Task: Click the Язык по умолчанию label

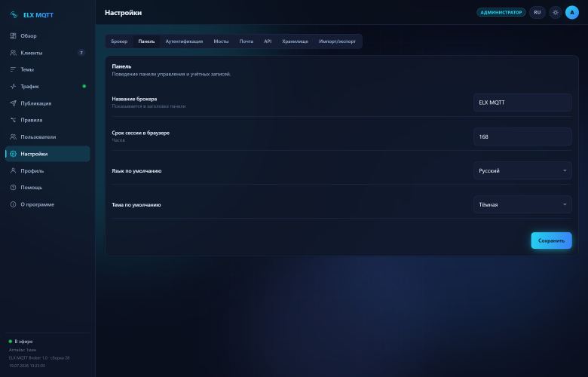Action: (x=136, y=170)
